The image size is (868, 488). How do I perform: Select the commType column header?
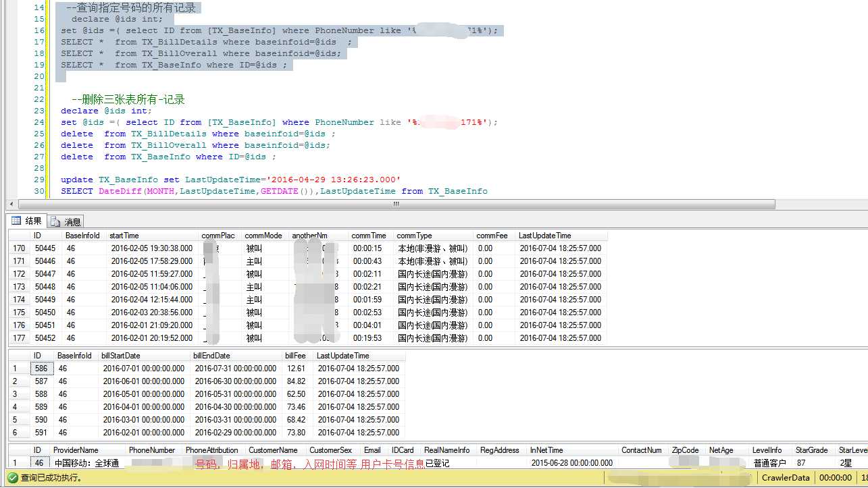tap(434, 236)
